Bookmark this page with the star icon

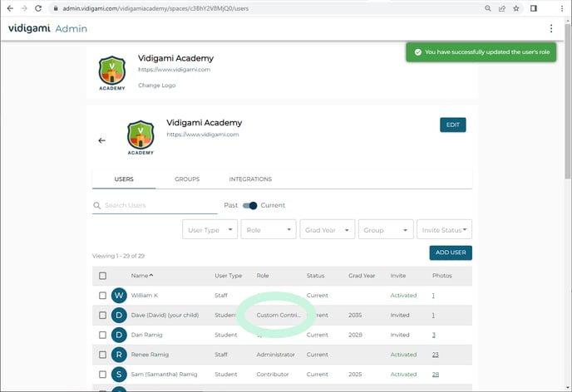click(x=515, y=8)
